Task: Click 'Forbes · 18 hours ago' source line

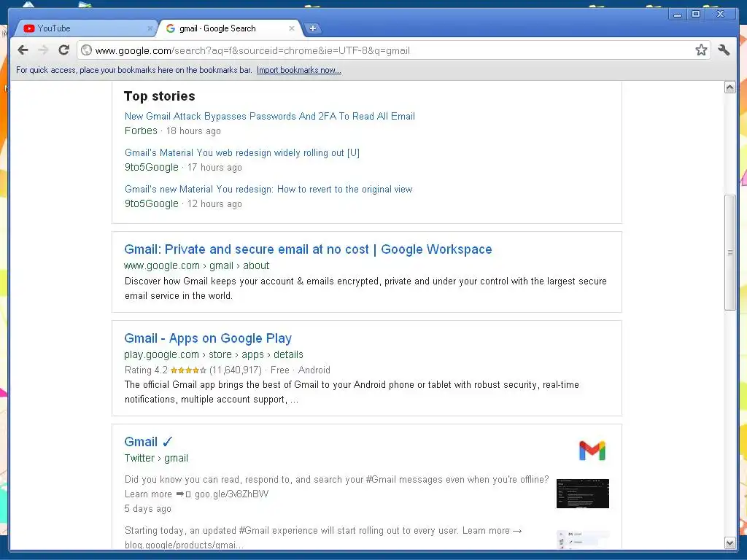Action: (172, 131)
